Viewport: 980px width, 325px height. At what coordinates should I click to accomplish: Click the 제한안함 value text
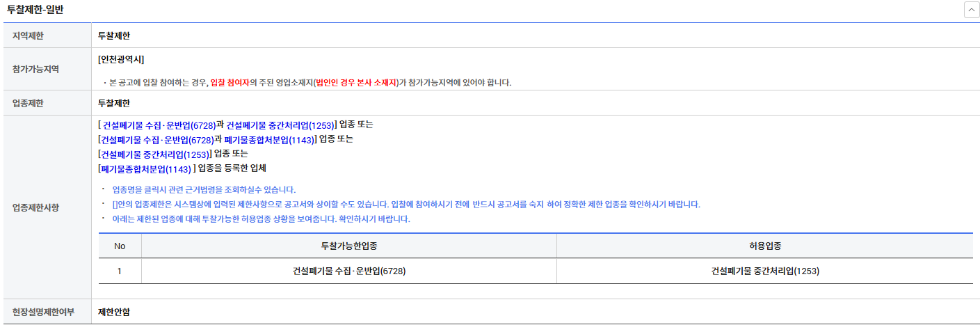(x=114, y=312)
